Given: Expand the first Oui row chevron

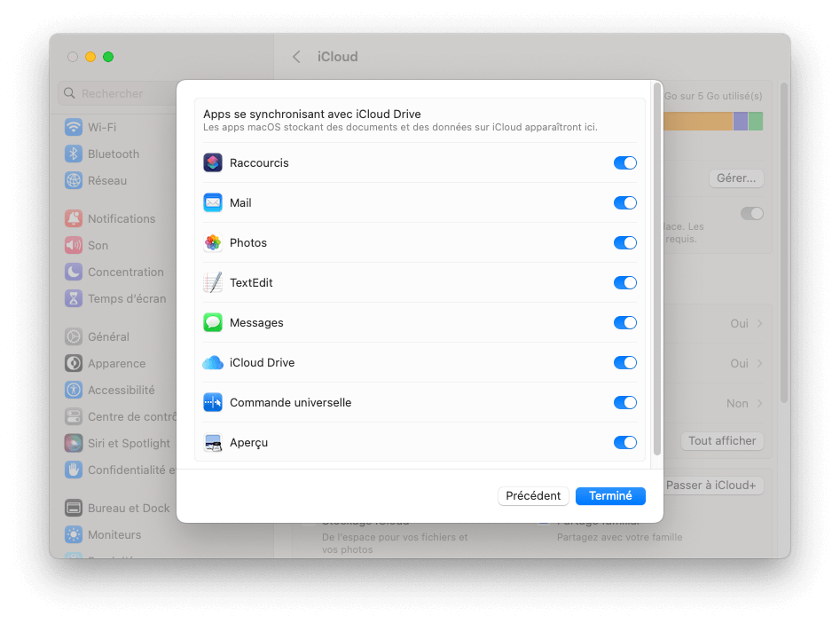Looking at the screenshot, I should pyautogui.click(x=759, y=323).
